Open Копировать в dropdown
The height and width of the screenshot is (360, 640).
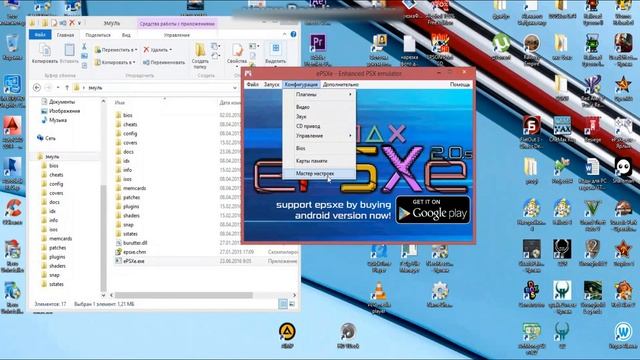click(x=115, y=62)
